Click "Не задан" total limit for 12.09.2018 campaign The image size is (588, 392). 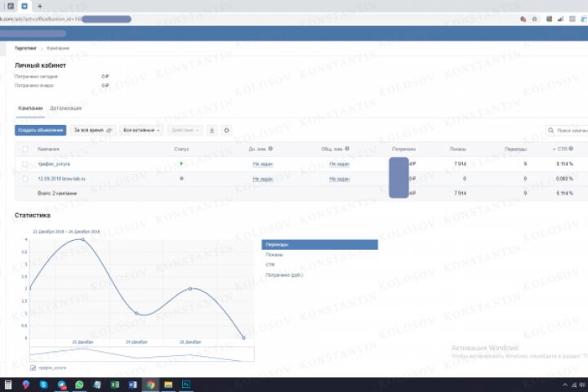(x=339, y=179)
